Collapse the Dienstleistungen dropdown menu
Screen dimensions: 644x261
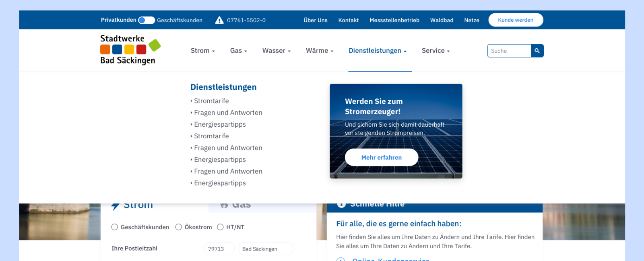point(377,51)
